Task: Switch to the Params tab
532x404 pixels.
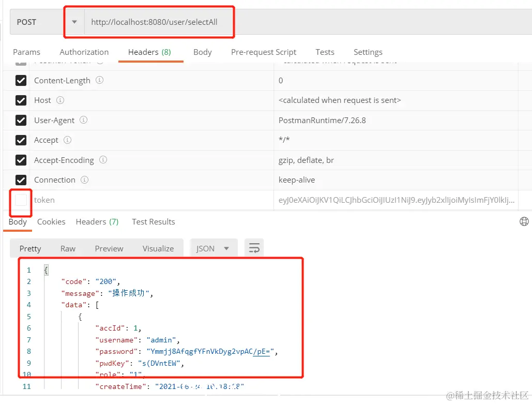Action: tap(26, 52)
